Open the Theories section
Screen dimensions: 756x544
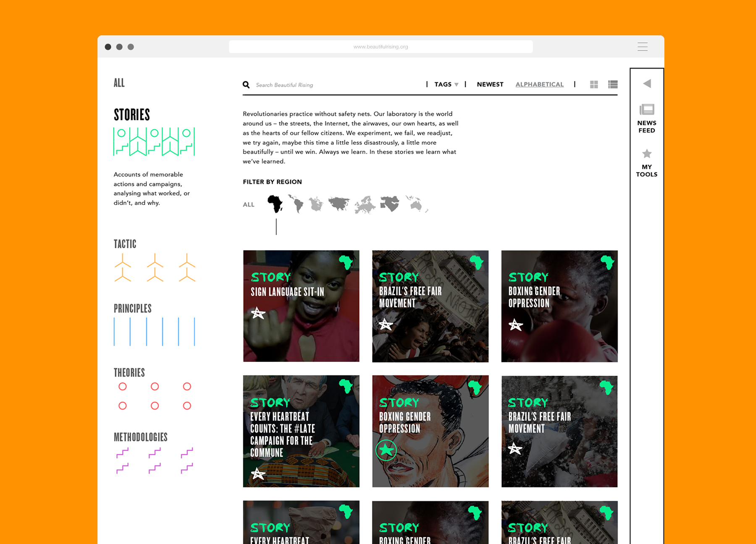129,373
